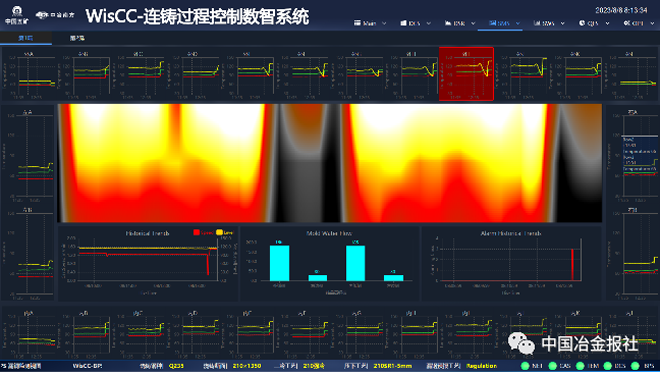
Task: Expand the dropdown arrow of the last nav item
Action: click(652, 24)
